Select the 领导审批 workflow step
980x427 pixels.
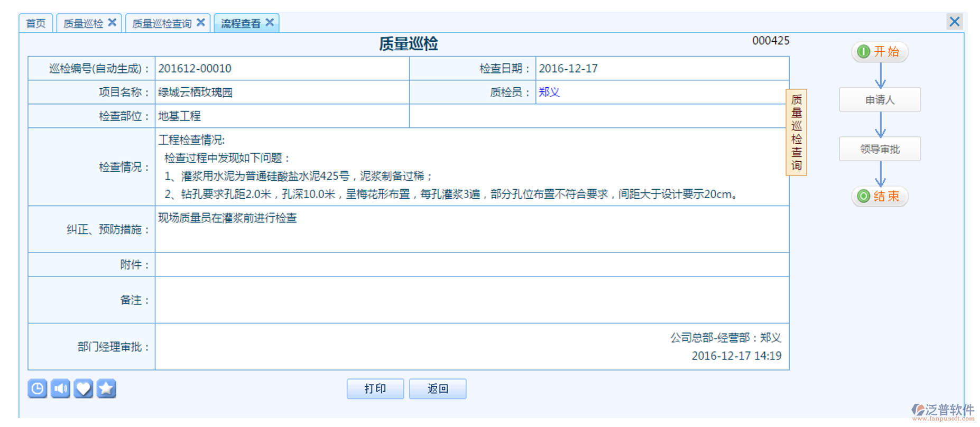880,150
